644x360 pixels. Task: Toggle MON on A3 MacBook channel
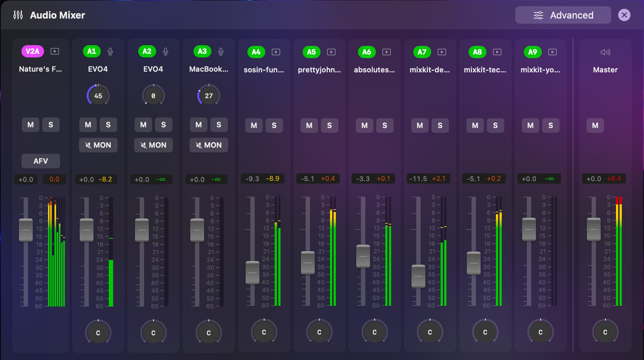point(209,145)
